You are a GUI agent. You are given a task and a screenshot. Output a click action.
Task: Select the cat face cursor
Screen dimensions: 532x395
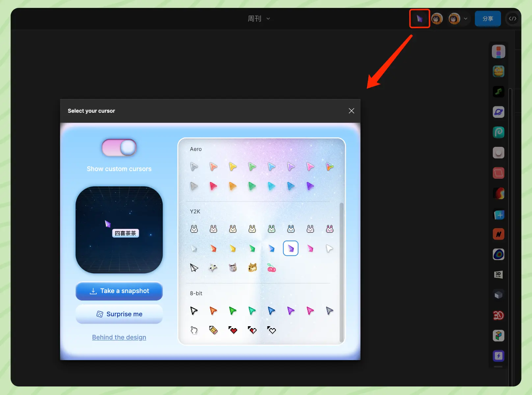(233, 268)
